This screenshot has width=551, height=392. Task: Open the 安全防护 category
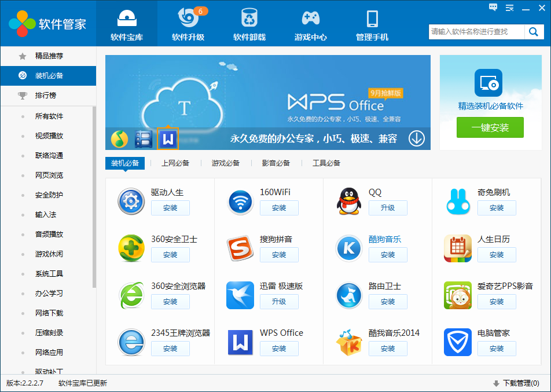tap(49, 195)
